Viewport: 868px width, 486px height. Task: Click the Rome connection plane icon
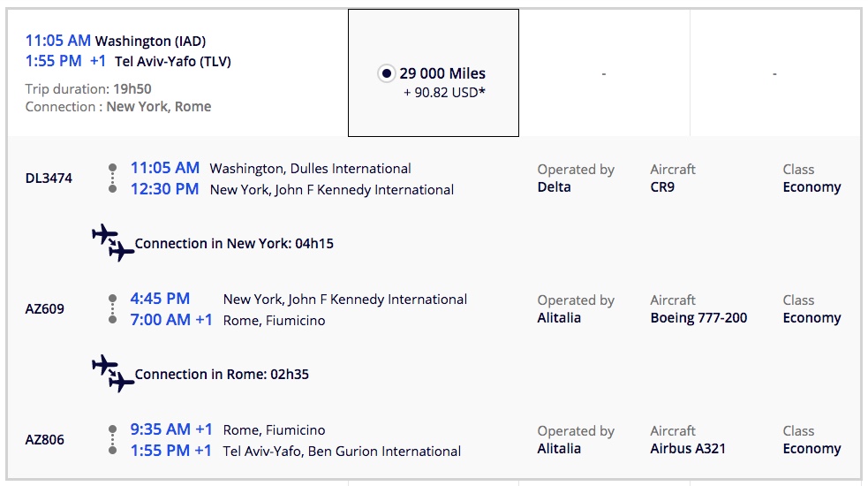[113, 374]
